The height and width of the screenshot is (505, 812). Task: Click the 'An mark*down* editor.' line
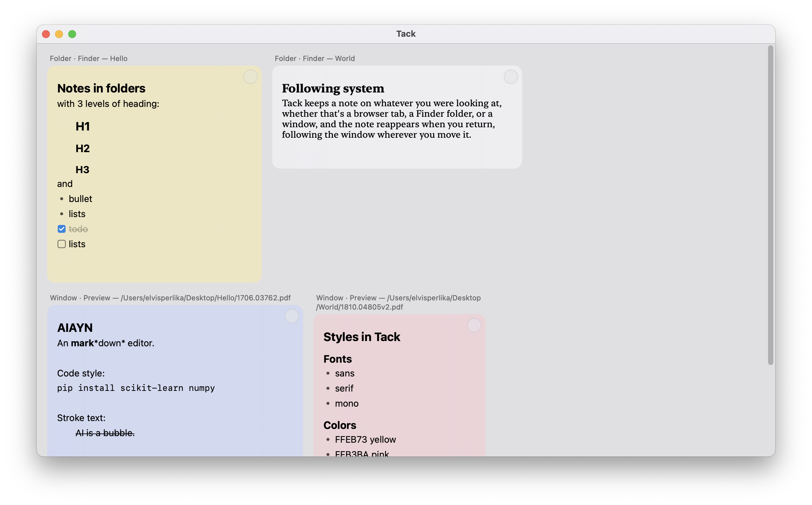(106, 343)
